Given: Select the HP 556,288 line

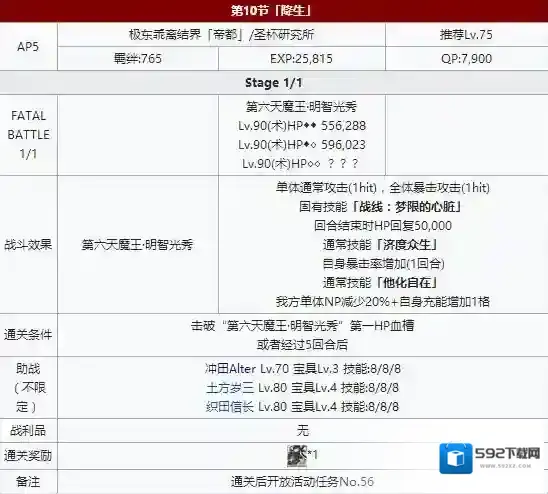Looking at the screenshot, I should (x=302, y=126).
